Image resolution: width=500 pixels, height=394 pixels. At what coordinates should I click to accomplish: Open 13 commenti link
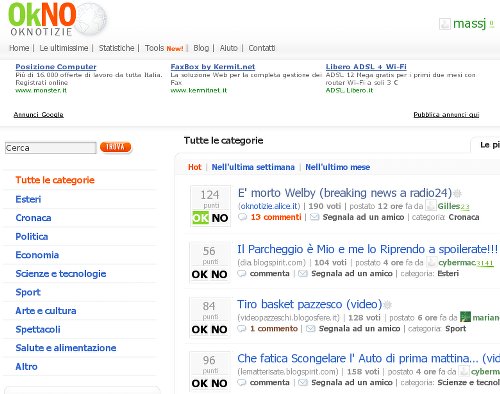(276, 217)
